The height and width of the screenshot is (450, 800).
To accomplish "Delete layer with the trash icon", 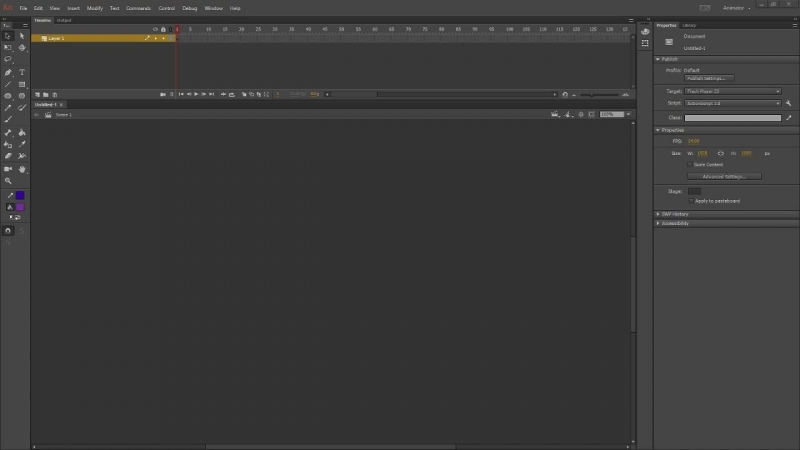I will tap(55, 94).
